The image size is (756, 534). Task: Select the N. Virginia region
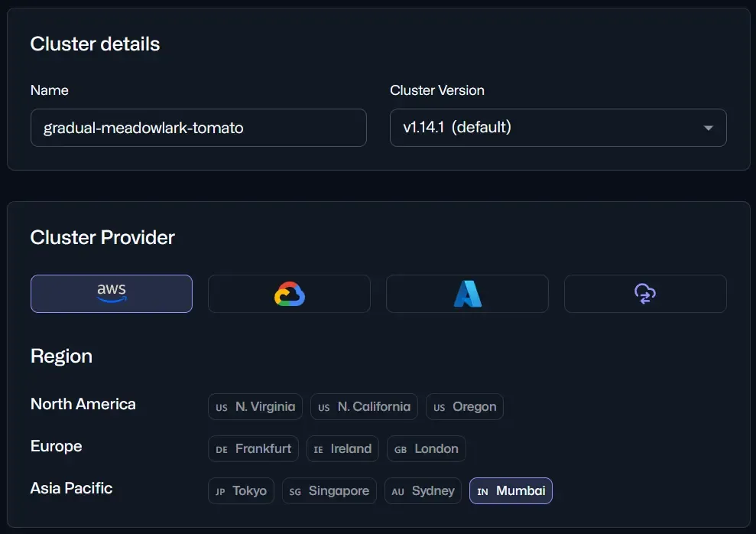255,407
